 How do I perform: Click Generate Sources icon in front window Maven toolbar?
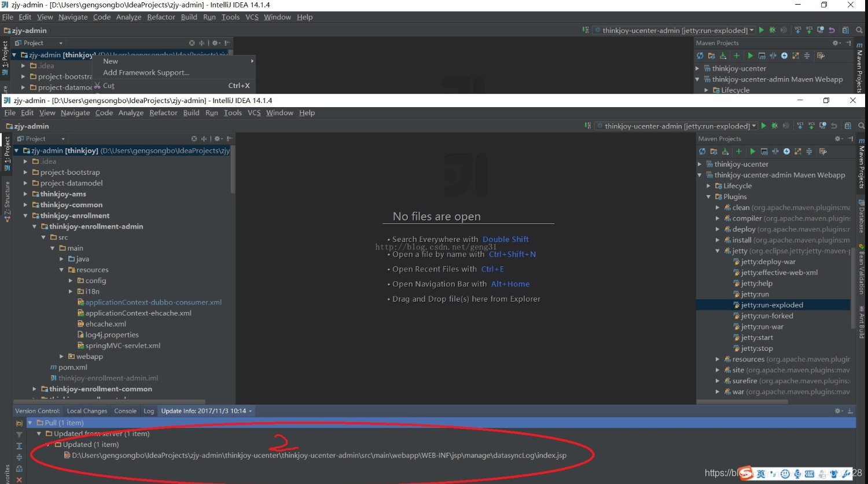[713, 152]
